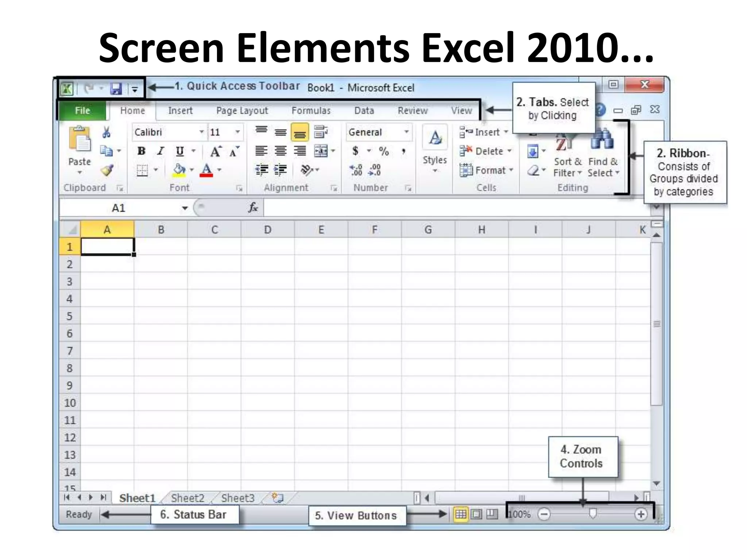This screenshot has width=747, height=560.
Task: Toggle Bold formatting
Action: pyautogui.click(x=142, y=151)
